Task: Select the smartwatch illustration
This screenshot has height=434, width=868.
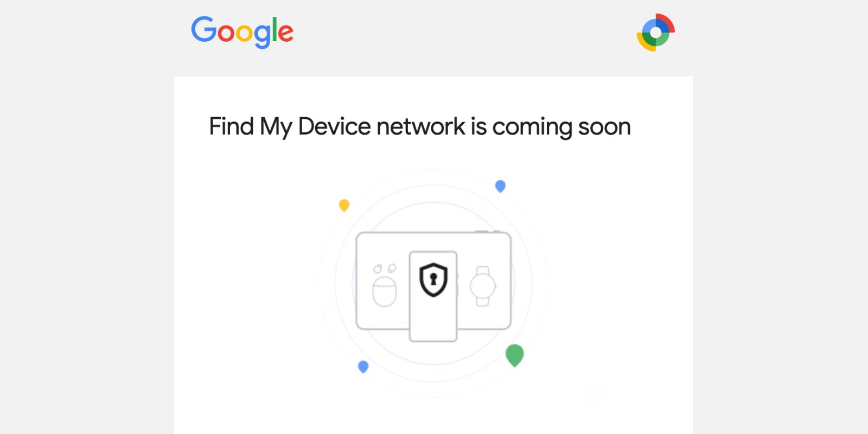Action: pyautogui.click(x=482, y=286)
